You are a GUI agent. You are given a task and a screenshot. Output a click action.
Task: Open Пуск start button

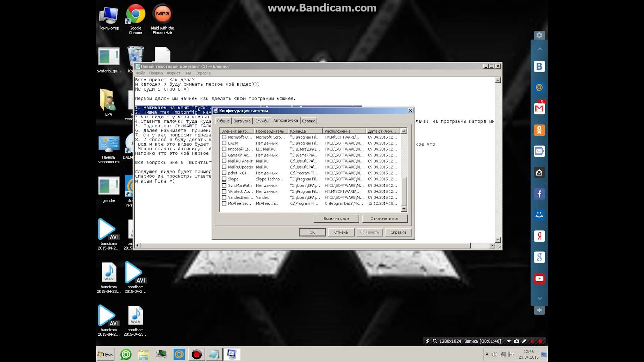(106, 354)
